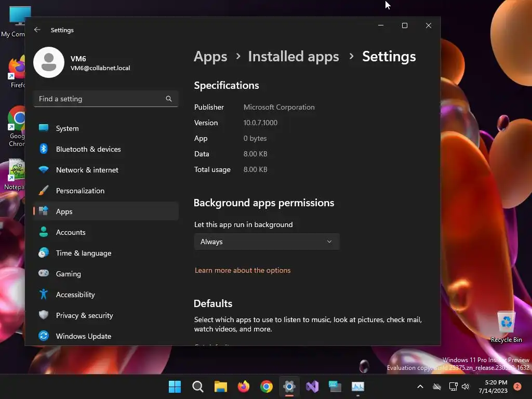Click the Settings gear icon in taskbar

coord(289,387)
